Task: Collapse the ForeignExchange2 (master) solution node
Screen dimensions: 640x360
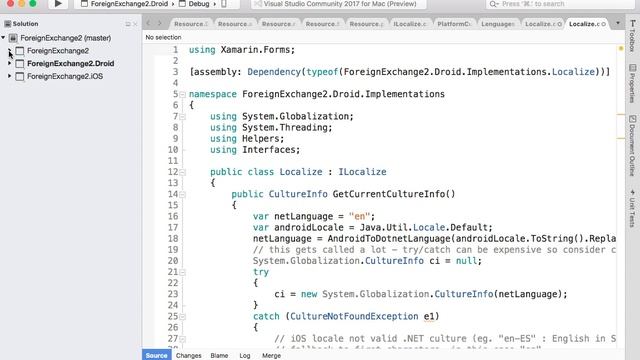Action: point(3,38)
